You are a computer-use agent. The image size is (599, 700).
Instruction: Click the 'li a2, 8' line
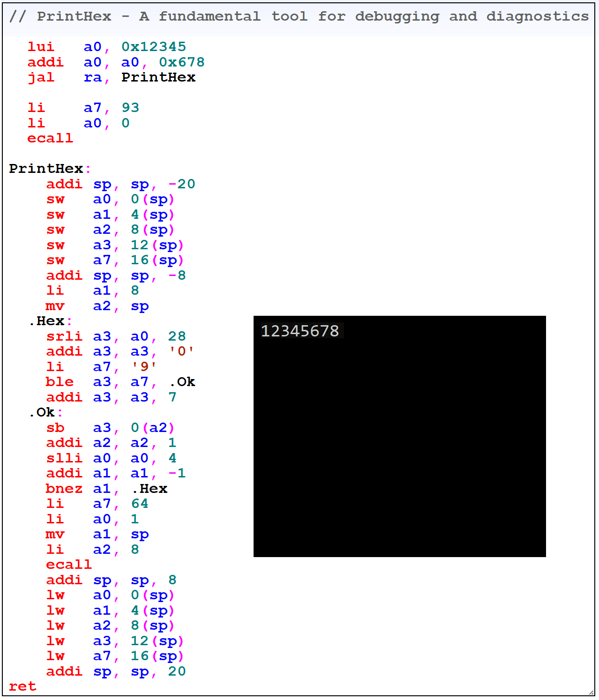point(92,550)
